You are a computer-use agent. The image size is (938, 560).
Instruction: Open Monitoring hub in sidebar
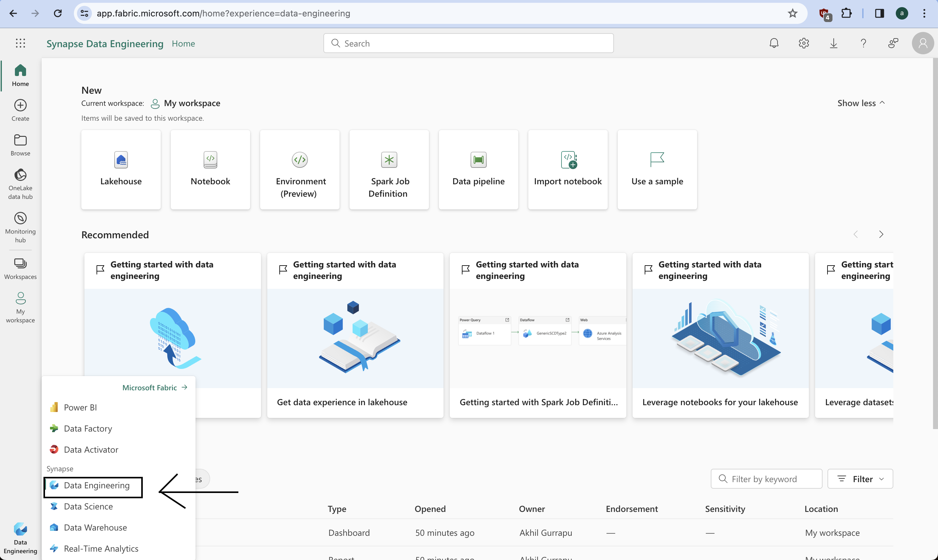click(20, 227)
